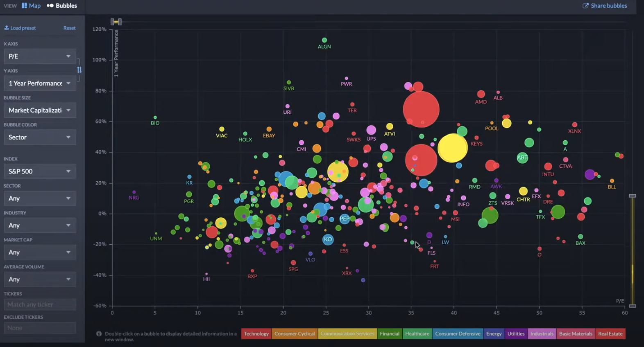Click the Map view icon
This screenshot has height=347, width=644.
click(24, 6)
